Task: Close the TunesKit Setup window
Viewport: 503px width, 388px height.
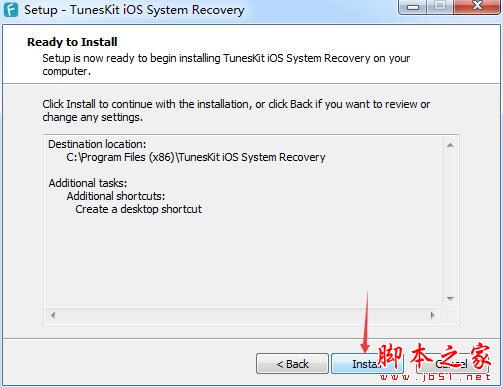Action: [477, 7]
